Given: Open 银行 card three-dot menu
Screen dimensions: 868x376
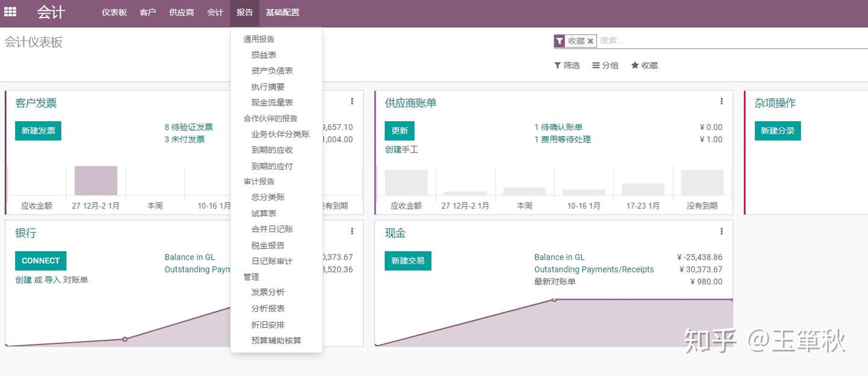Looking at the screenshot, I should [352, 231].
